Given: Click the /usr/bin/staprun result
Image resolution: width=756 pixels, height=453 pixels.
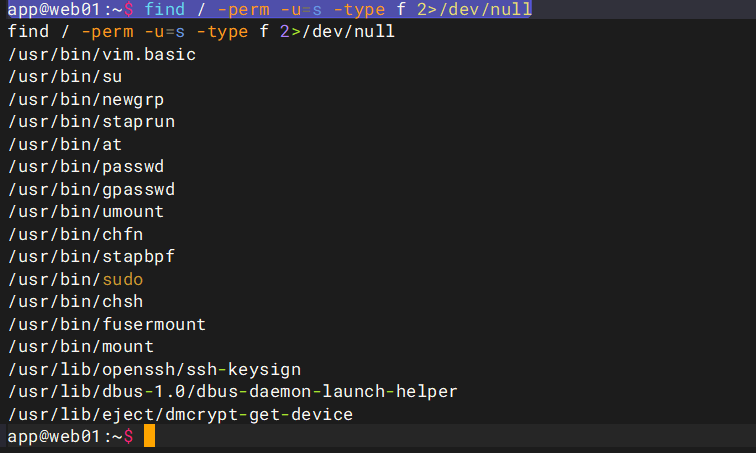Looking at the screenshot, I should tap(91, 122).
